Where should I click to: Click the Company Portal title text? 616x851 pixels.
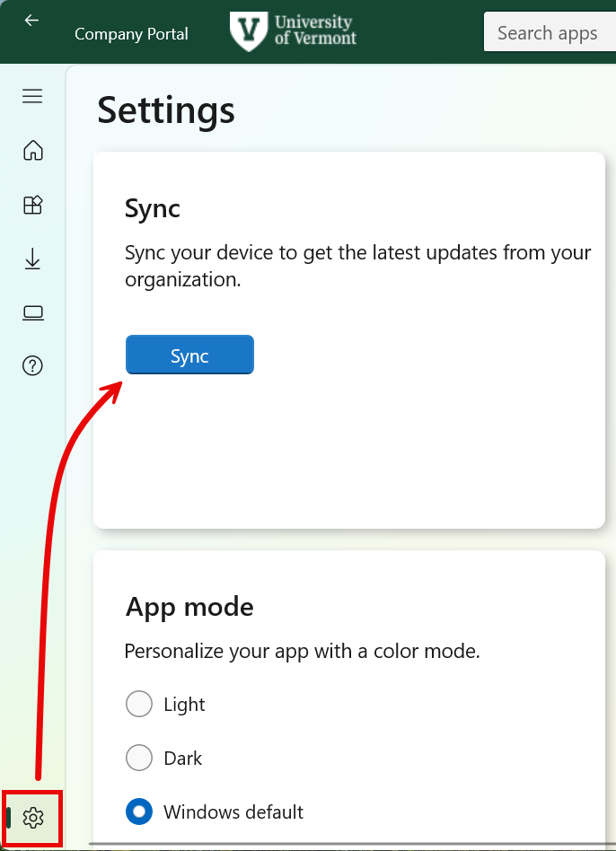tap(131, 34)
